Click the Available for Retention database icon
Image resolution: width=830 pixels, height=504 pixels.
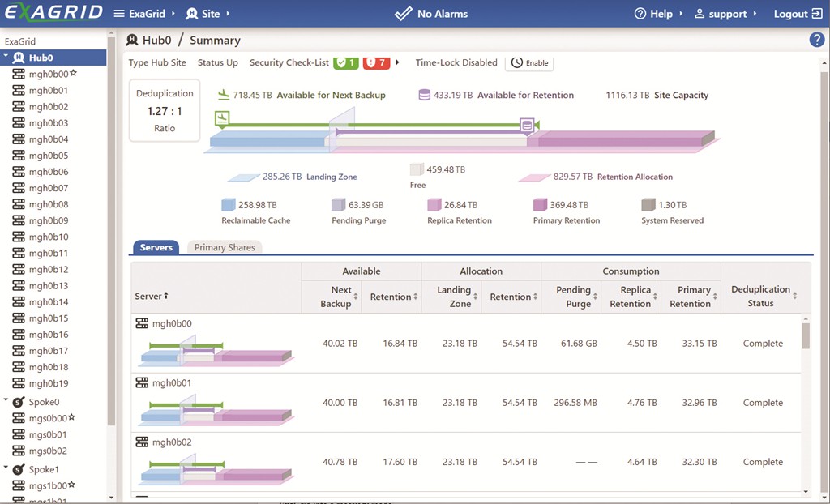tap(424, 95)
